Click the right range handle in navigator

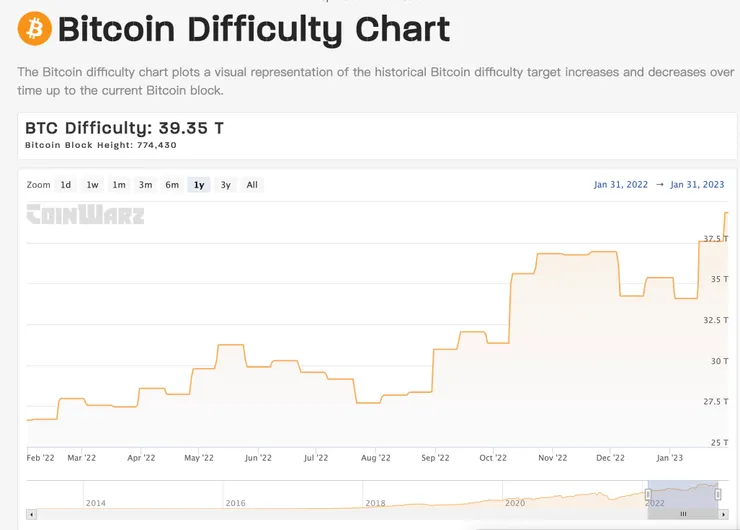(718, 495)
